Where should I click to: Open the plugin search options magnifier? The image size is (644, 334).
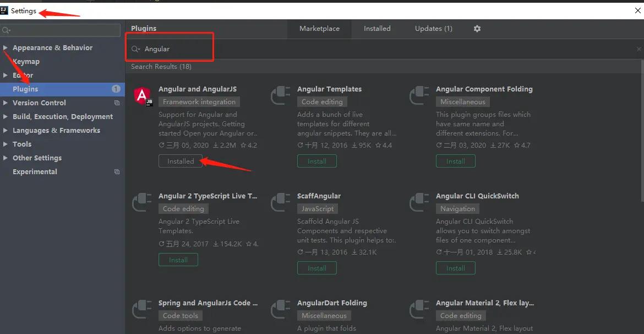click(x=135, y=49)
